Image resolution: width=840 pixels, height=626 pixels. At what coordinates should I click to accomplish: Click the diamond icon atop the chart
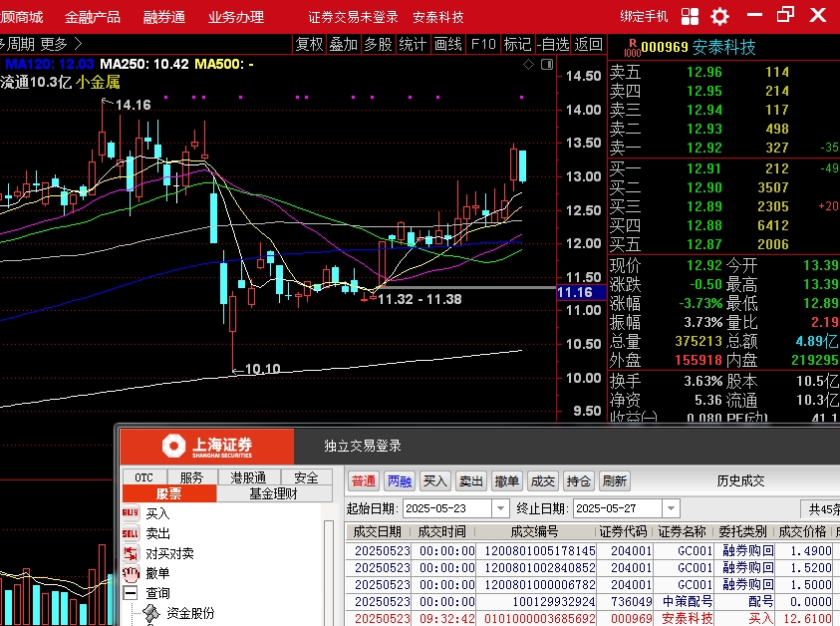tap(529, 65)
